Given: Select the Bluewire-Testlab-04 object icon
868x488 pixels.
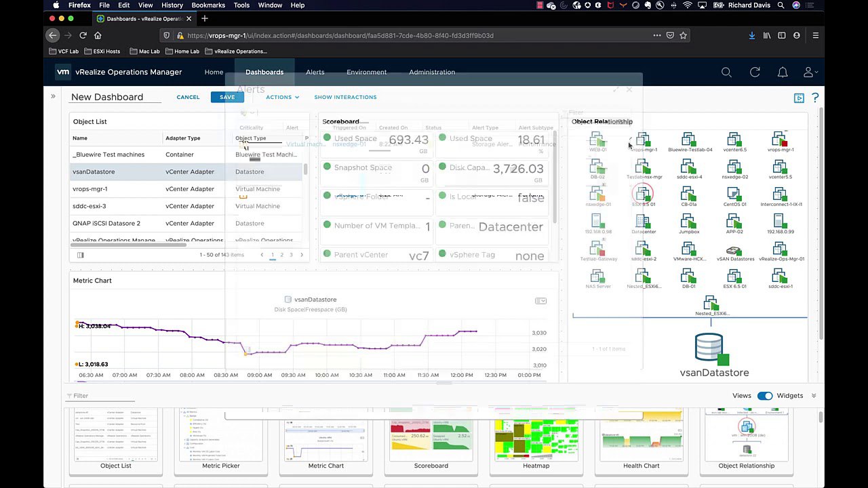Looking at the screenshot, I should click(689, 140).
